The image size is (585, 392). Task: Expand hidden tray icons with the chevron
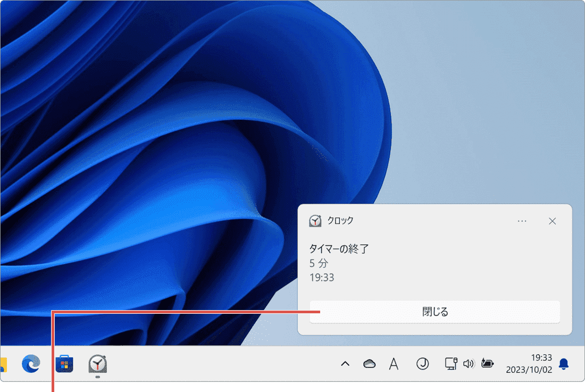coord(345,364)
